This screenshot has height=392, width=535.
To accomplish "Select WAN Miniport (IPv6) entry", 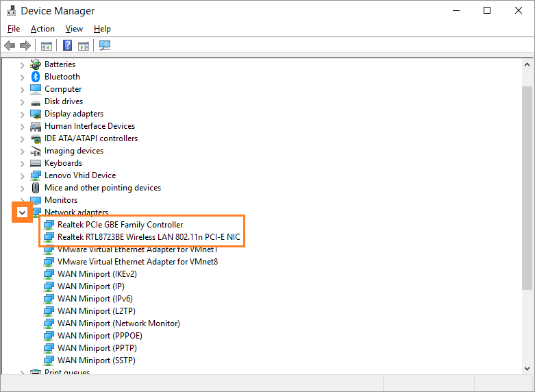I will 95,299.
